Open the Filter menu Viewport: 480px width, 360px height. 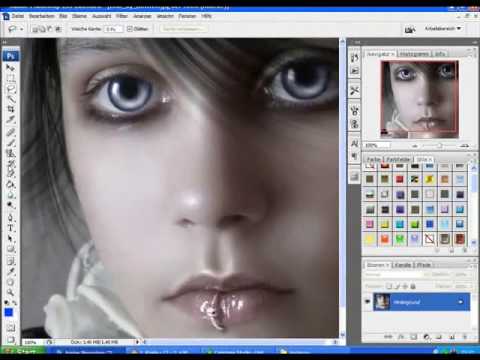click(x=122, y=16)
